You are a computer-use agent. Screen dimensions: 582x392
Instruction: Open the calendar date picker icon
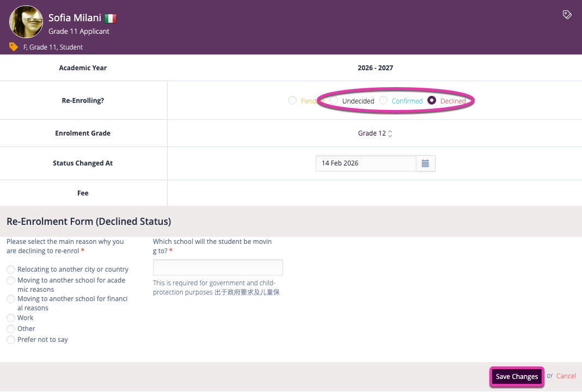coord(425,163)
